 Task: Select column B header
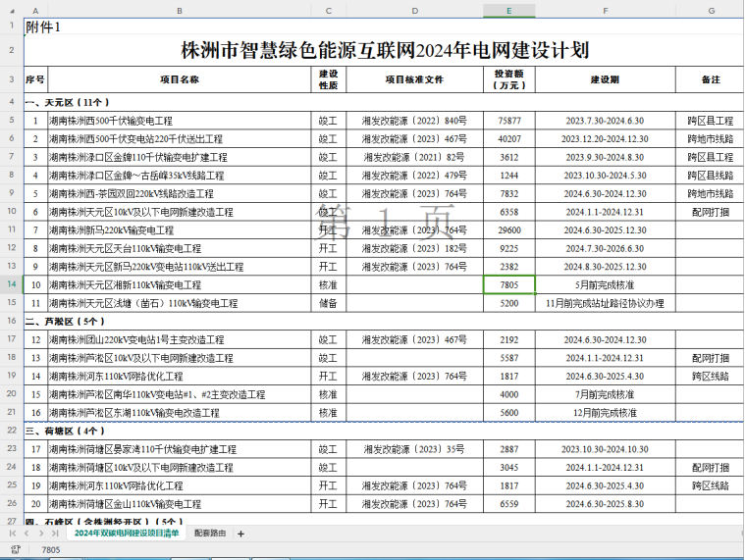(x=180, y=10)
